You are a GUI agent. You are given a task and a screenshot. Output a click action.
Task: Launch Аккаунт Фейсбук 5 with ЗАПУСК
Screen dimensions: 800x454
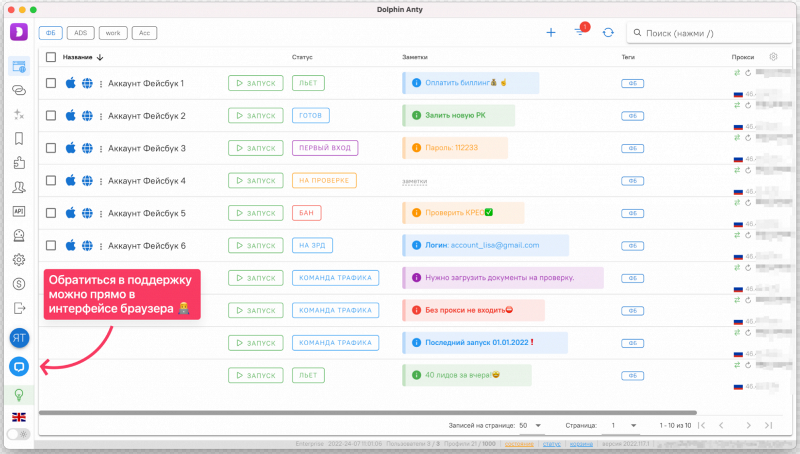pos(256,213)
